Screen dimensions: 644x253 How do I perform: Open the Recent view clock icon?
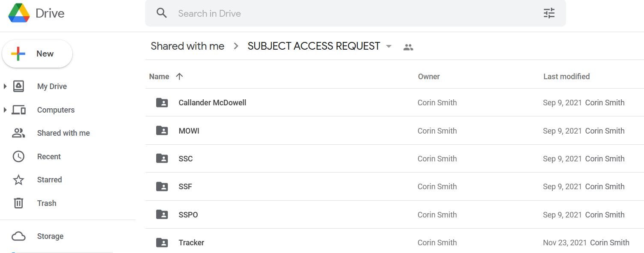coord(18,156)
